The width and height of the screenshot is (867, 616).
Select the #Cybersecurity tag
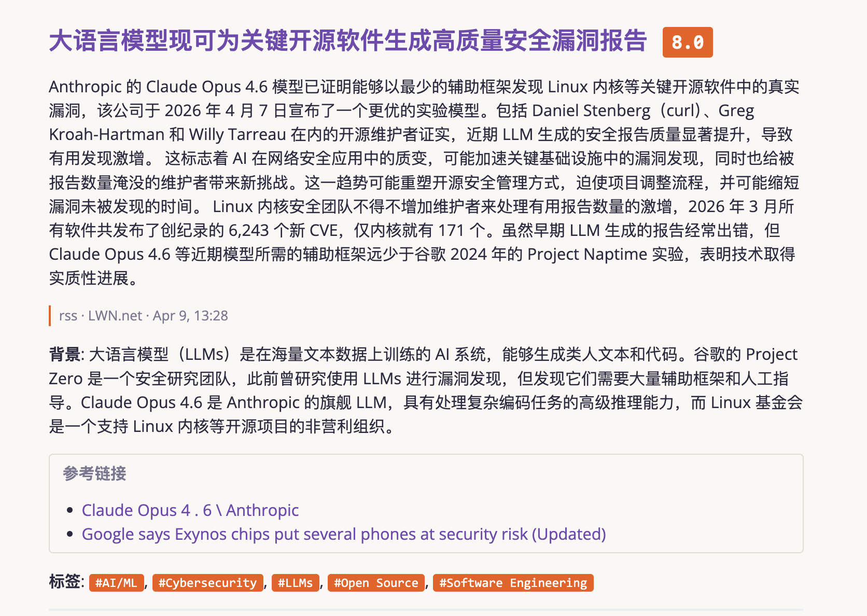point(208,583)
